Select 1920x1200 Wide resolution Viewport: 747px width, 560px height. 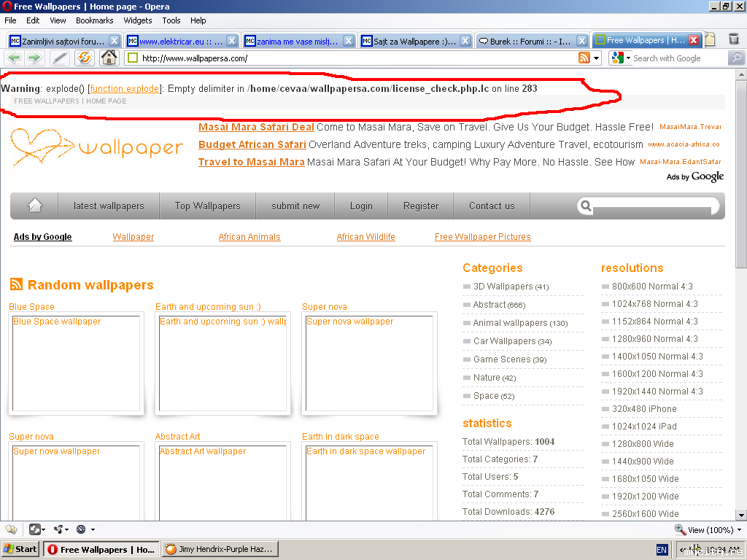[645, 496]
